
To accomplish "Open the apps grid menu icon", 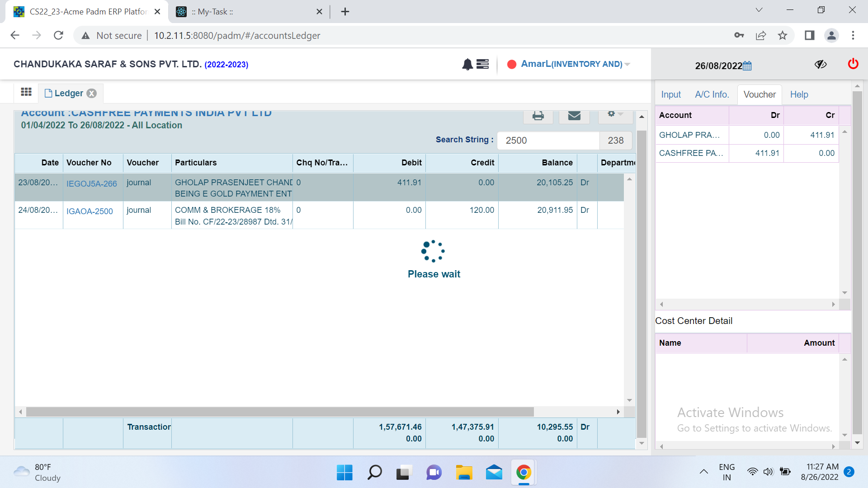I will click(x=26, y=92).
